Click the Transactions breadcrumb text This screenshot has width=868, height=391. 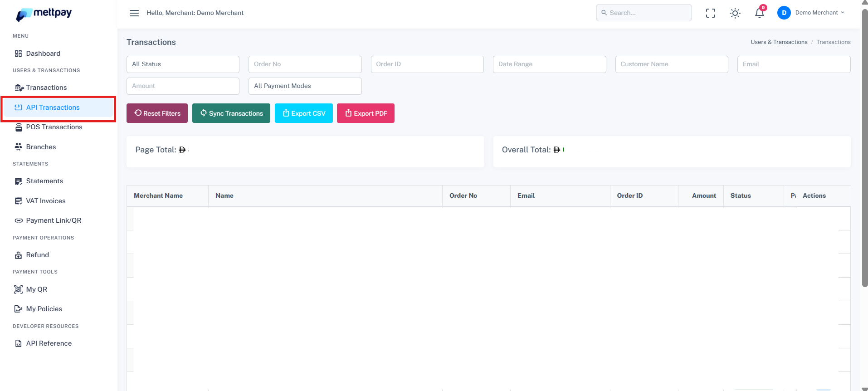pyautogui.click(x=834, y=42)
